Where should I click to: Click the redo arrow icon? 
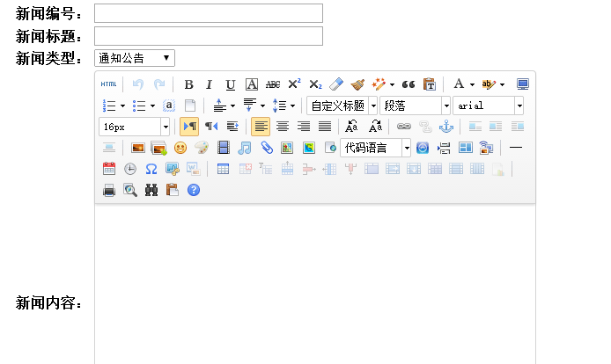click(159, 84)
